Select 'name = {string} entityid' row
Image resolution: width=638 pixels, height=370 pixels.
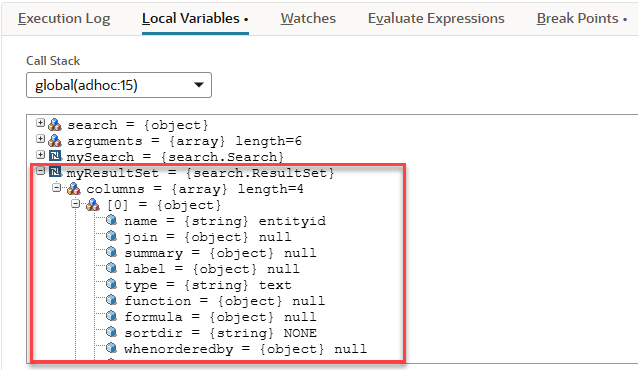tap(225, 221)
